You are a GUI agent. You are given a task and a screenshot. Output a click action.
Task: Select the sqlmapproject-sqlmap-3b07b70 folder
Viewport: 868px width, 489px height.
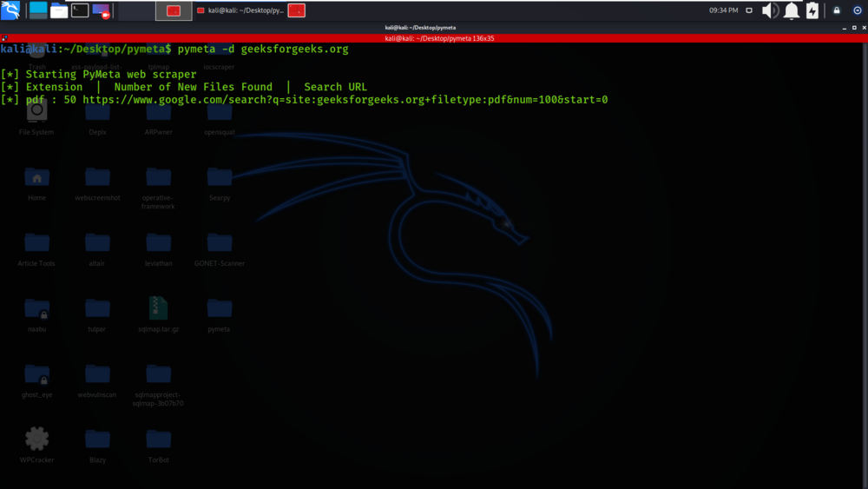[x=158, y=385]
